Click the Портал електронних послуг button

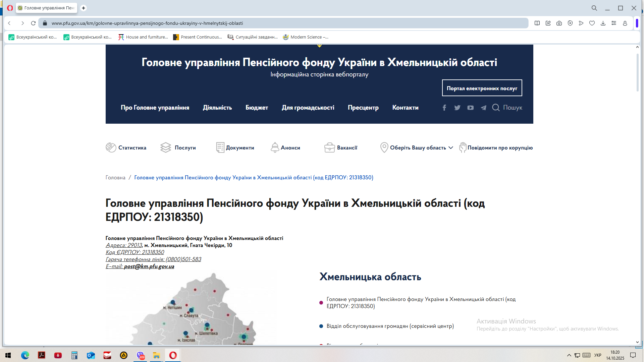(x=482, y=88)
